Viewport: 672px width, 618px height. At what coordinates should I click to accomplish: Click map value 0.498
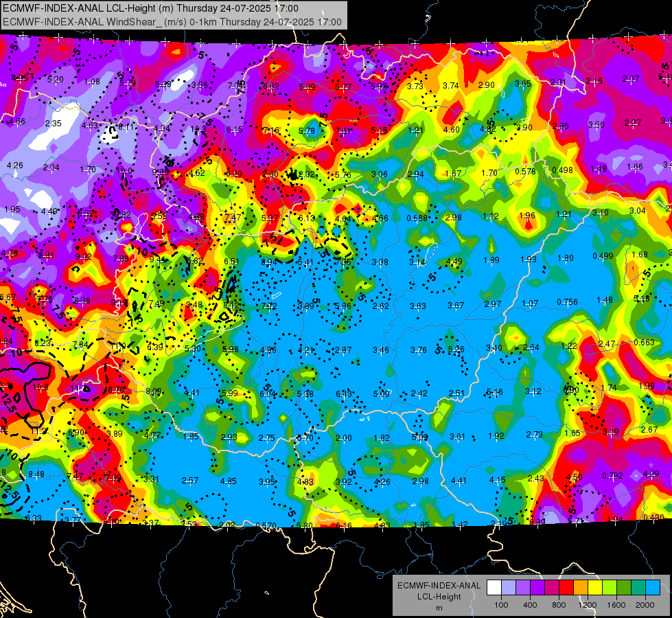pyautogui.click(x=563, y=170)
